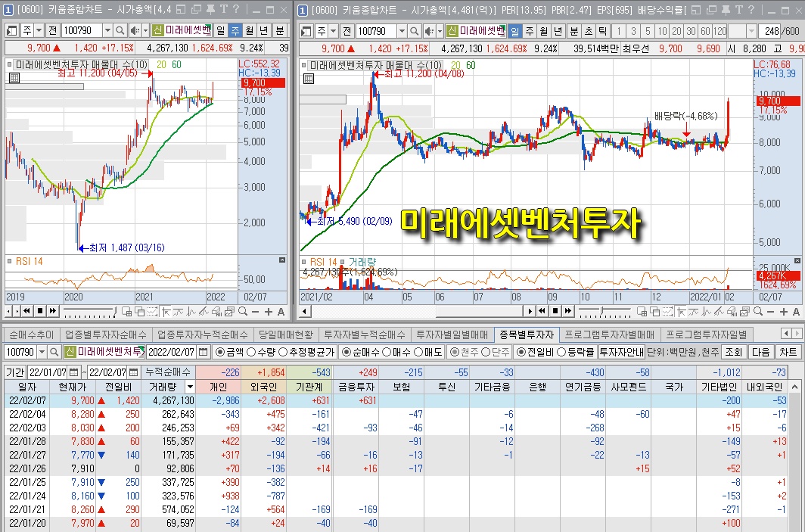Select the 순매수 radio button
The width and height of the screenshot is (805, 532).
click(346, 353)
